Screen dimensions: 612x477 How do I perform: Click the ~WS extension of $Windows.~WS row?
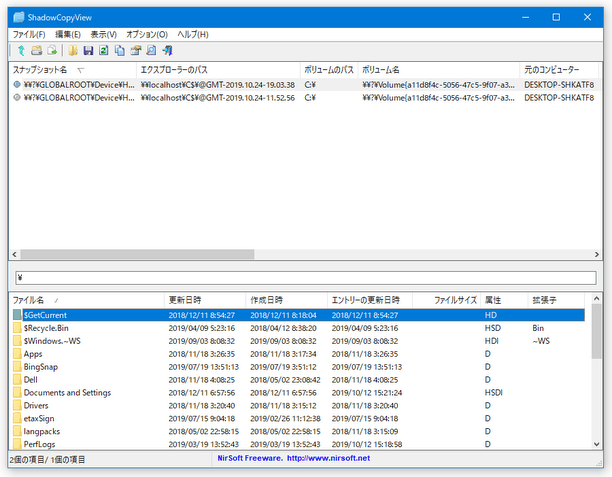coord(541,341)
